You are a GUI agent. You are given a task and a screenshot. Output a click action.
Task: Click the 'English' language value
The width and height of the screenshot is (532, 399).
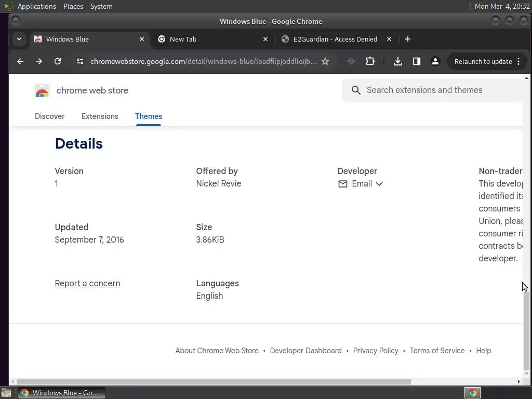pos(209,296)
